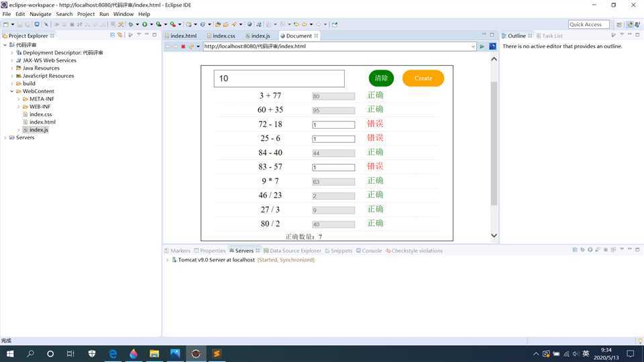Click the New file toolbar icon
The height and width of the screenshot is (362, 644).
tap(6, 24)
